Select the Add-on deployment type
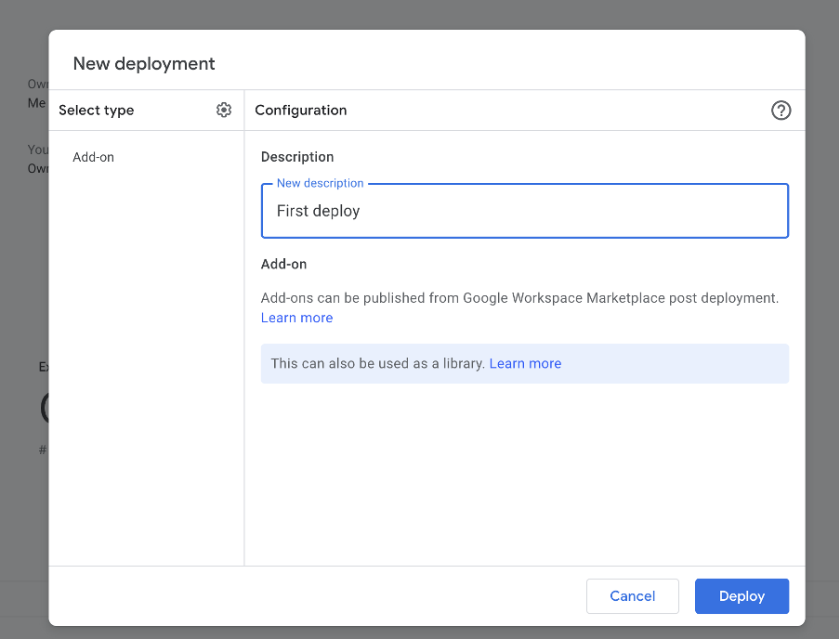 [x=94, y=157]
